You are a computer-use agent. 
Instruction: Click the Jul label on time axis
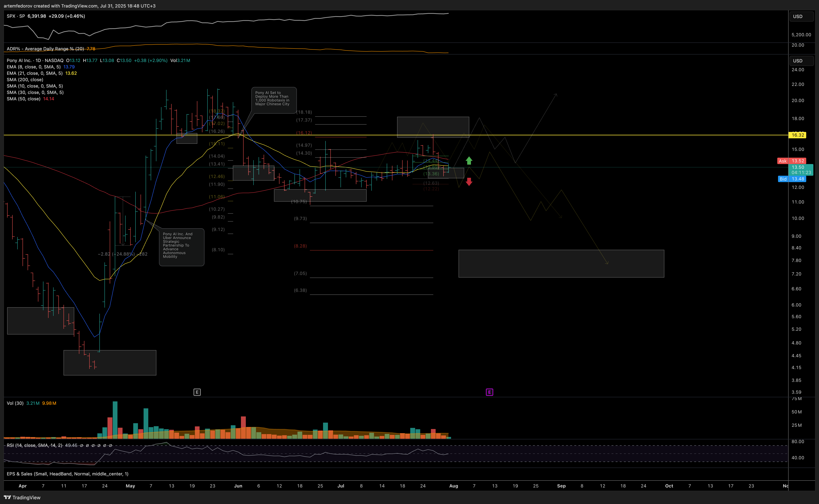(x=341, y=486)
